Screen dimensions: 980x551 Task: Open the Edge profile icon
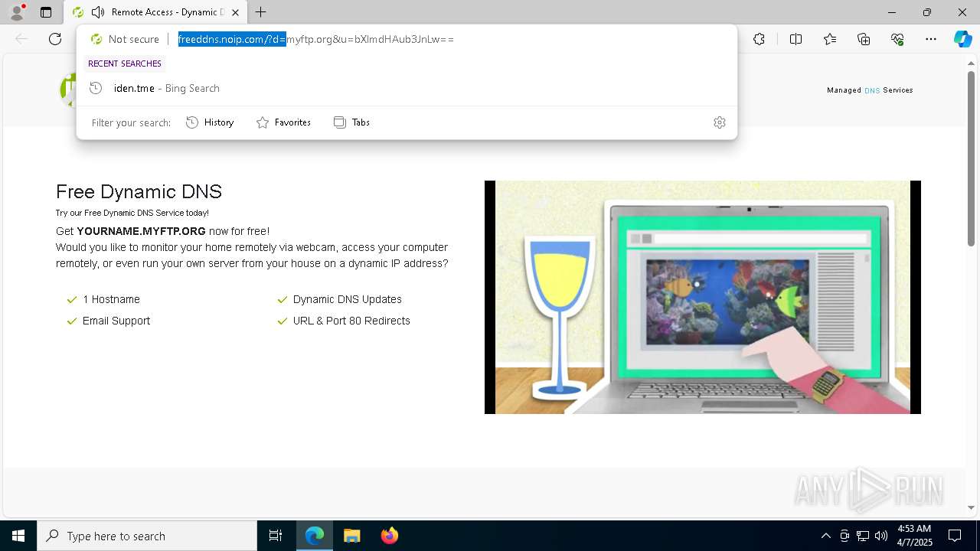pos(17,12)
